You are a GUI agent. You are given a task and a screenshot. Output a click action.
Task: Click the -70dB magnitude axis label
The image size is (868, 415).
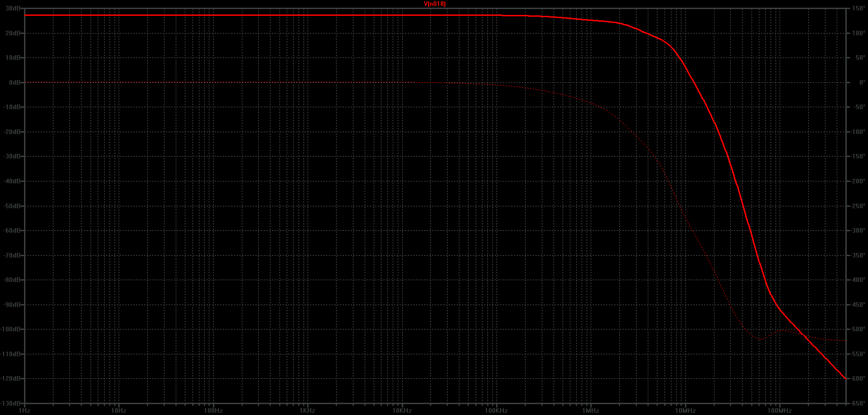tap(12, 255)
